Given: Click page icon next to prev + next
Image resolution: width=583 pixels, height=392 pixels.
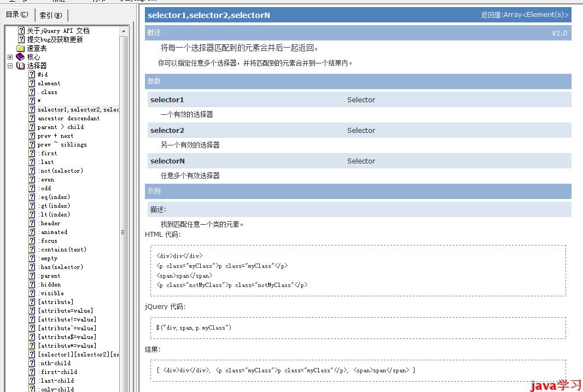Looking at the screenshot, I should click(x=32, y=136).
